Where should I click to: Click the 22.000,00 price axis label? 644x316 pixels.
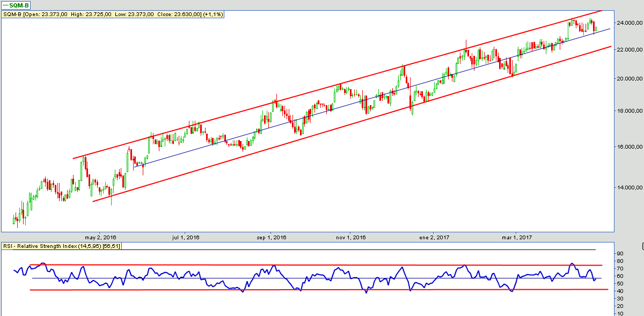click(x=630, y=49)
